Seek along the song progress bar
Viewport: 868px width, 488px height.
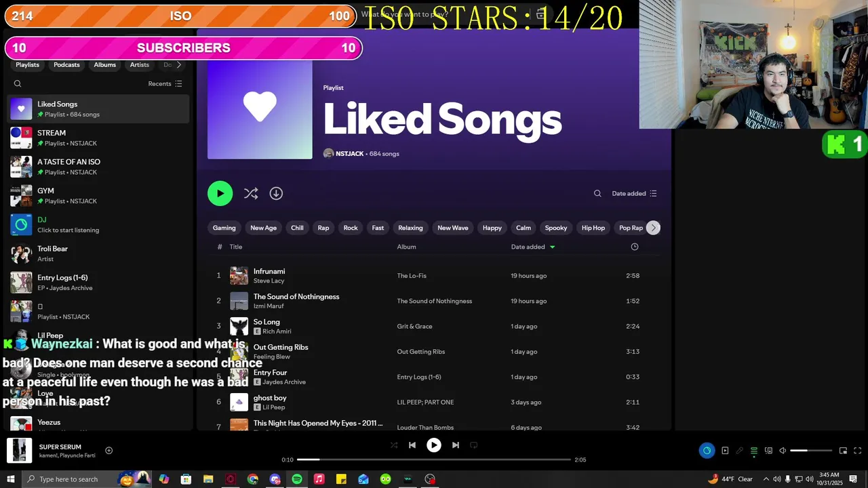(x=434, y=460)
